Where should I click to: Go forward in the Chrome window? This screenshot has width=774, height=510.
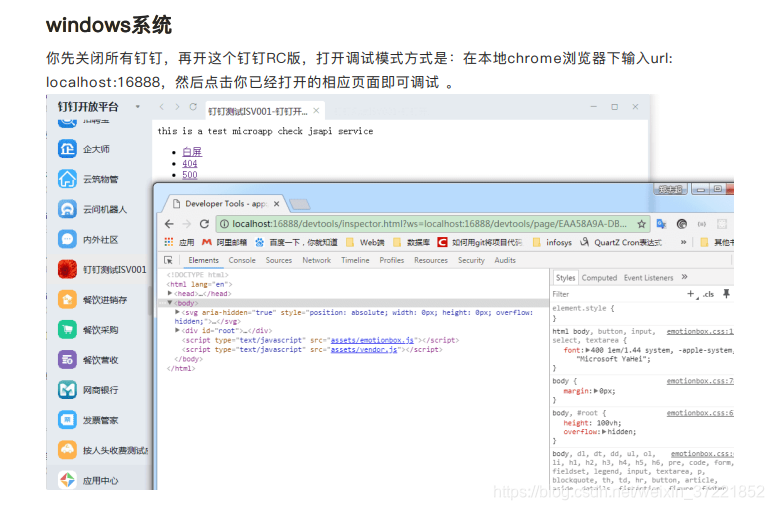[187, 224]
